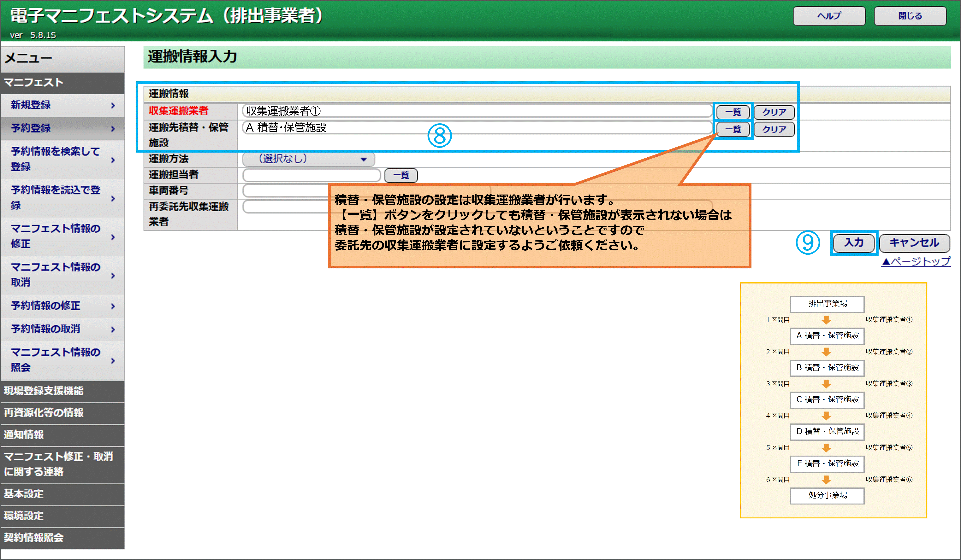
Task: Click the 運搬担当者 text field
Action: [311, 175]
